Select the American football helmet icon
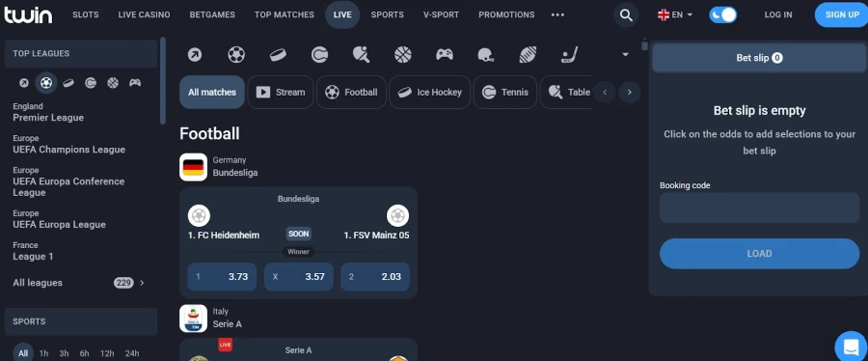This screenshot has width=868, height=361. 486,54
